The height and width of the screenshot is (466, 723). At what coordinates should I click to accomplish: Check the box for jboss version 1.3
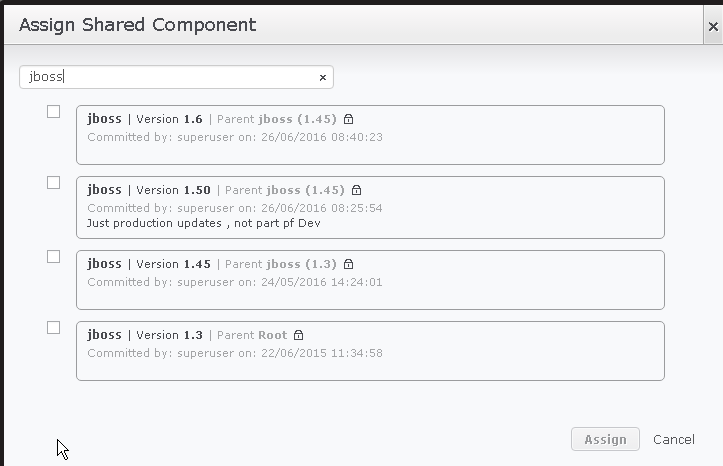pyautogui.click(x=53, y=327)
